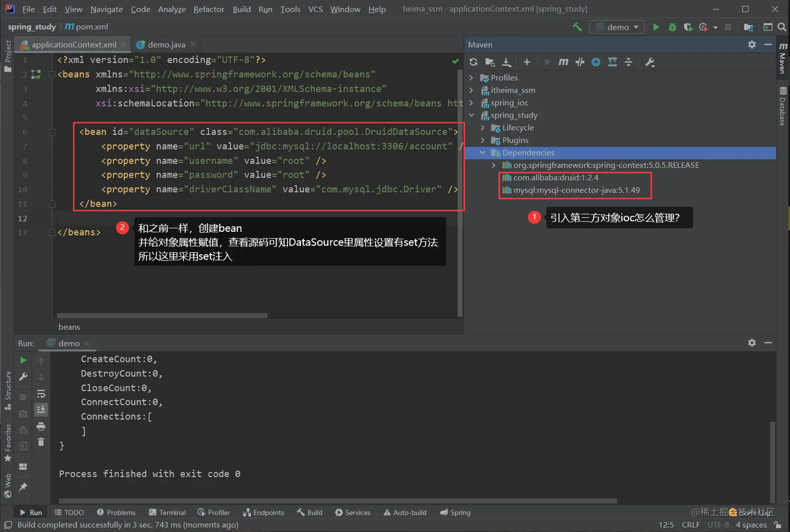Image resolution: width=790 pixels, height=532 pixels.
Task: Click CRLF line separator in status bar
Action: [691, 525]
